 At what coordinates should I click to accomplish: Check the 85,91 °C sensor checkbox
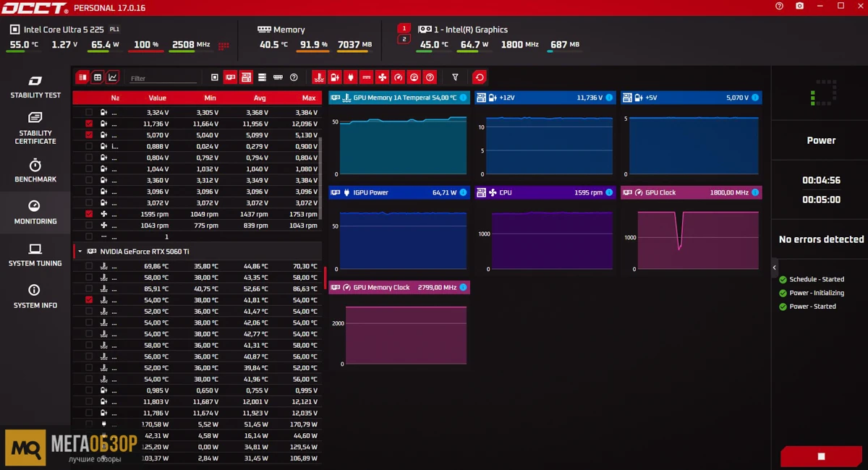click(x=89, y=289)
